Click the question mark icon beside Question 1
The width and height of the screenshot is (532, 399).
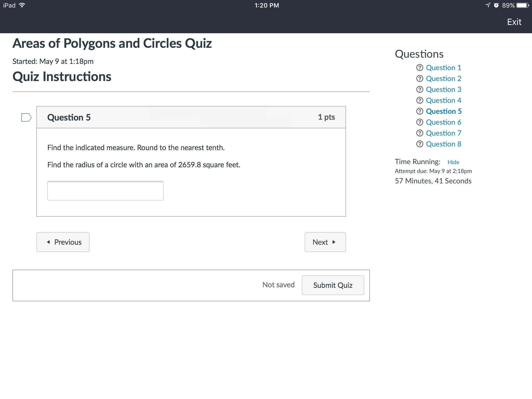(x=420, y=68)
